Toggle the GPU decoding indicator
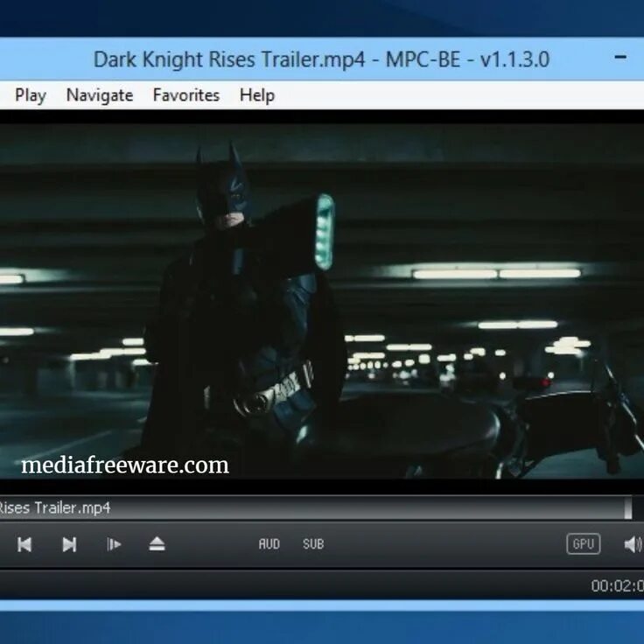This screenshot has width=644, height=644. point(584,543)
